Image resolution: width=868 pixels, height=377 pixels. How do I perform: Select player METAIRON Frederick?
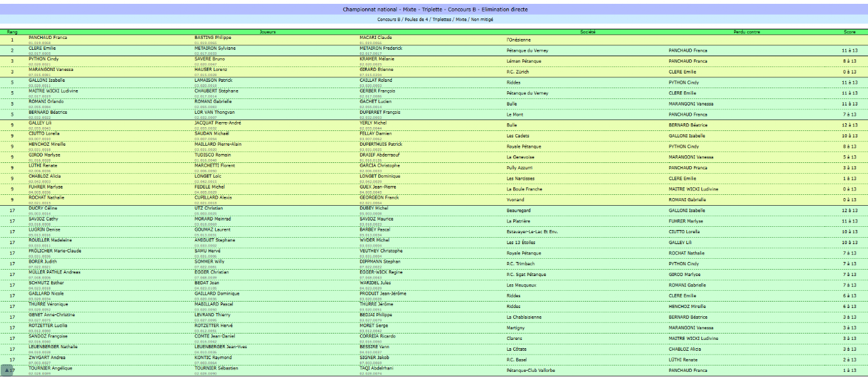pyautogui.click(x=381, y=48)
